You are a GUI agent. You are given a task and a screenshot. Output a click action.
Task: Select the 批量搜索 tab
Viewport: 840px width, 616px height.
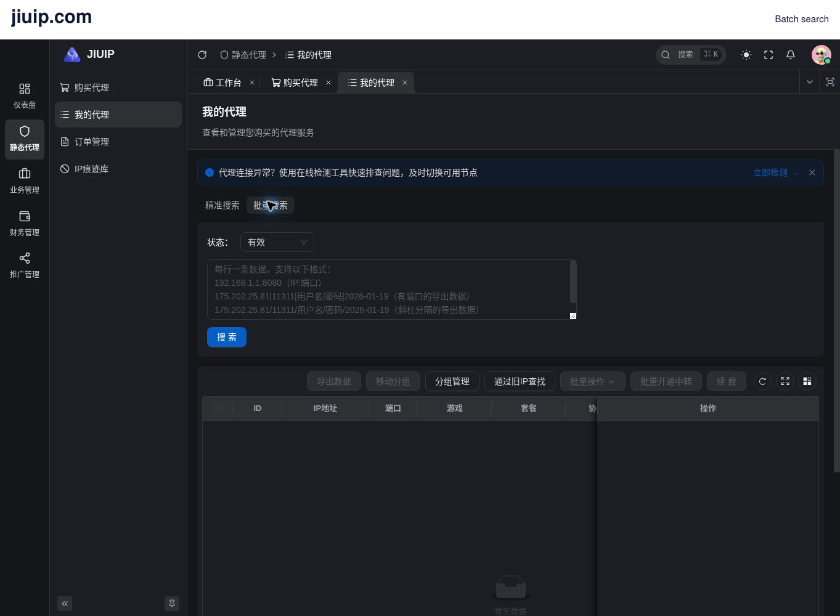271,205
